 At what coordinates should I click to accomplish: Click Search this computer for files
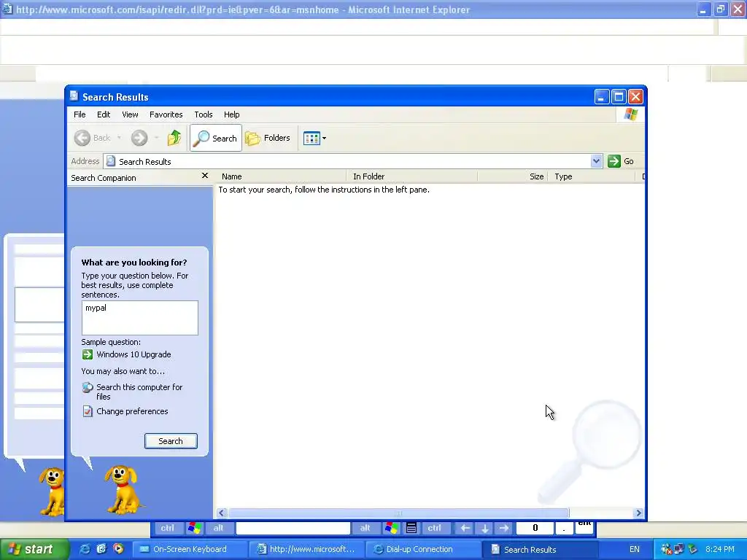click(139, 392)
